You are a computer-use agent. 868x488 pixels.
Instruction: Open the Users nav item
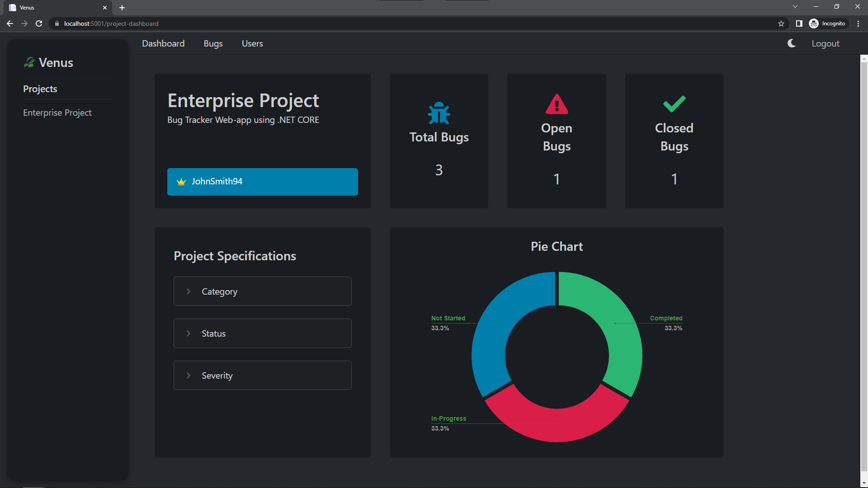pyautogui.click(x=252, y=43)
